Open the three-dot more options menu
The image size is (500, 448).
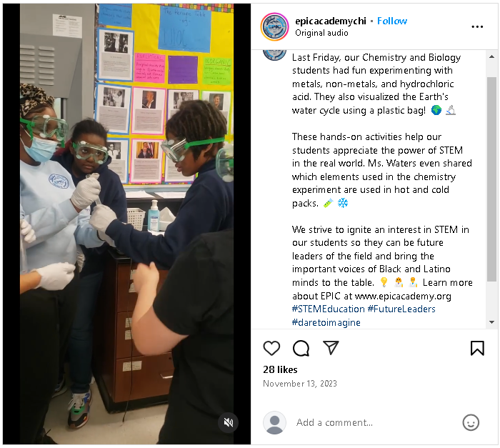(x=477, y=27)
